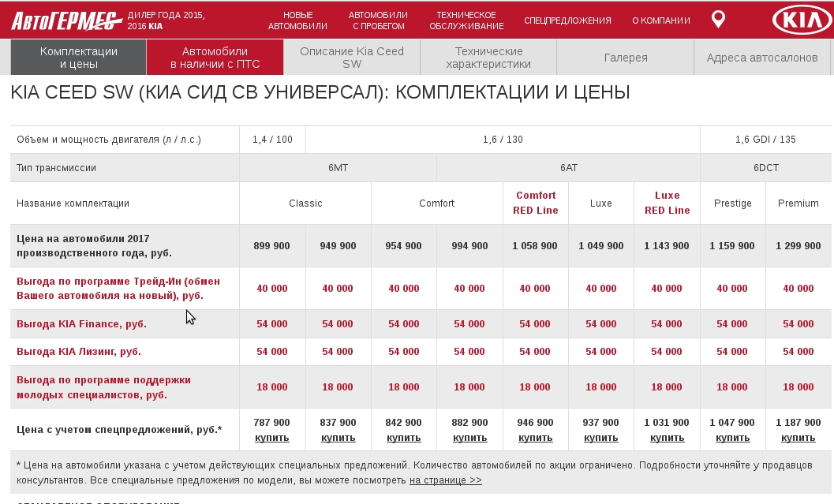Click the Classic trim header
The height and width of the screenshot is (504, 834).
pyautogui.click(x=305, y=203)
